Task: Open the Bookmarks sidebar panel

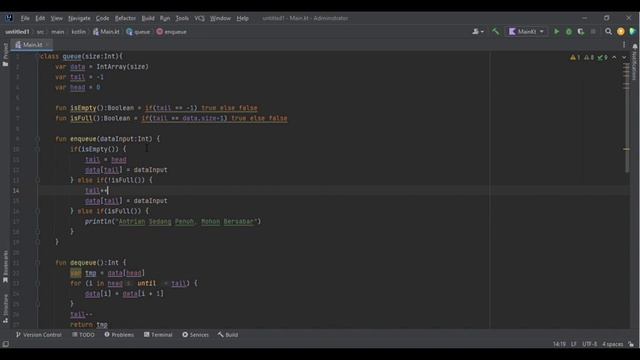Action: (5, 267)
